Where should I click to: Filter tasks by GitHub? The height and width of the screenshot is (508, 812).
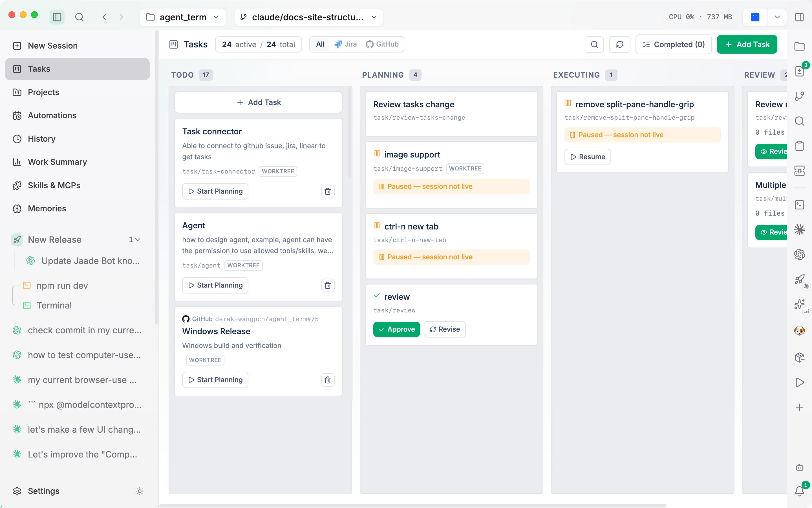tap(382, 44)
